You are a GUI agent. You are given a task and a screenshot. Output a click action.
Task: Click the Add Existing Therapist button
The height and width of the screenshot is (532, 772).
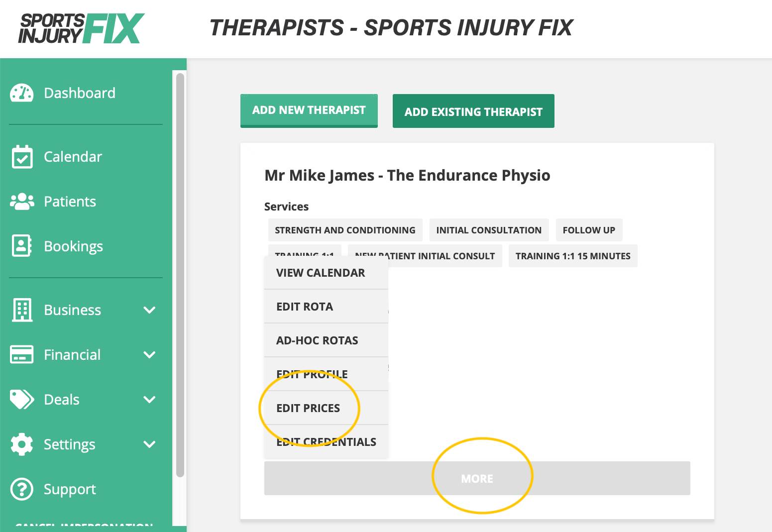[473, 111]
